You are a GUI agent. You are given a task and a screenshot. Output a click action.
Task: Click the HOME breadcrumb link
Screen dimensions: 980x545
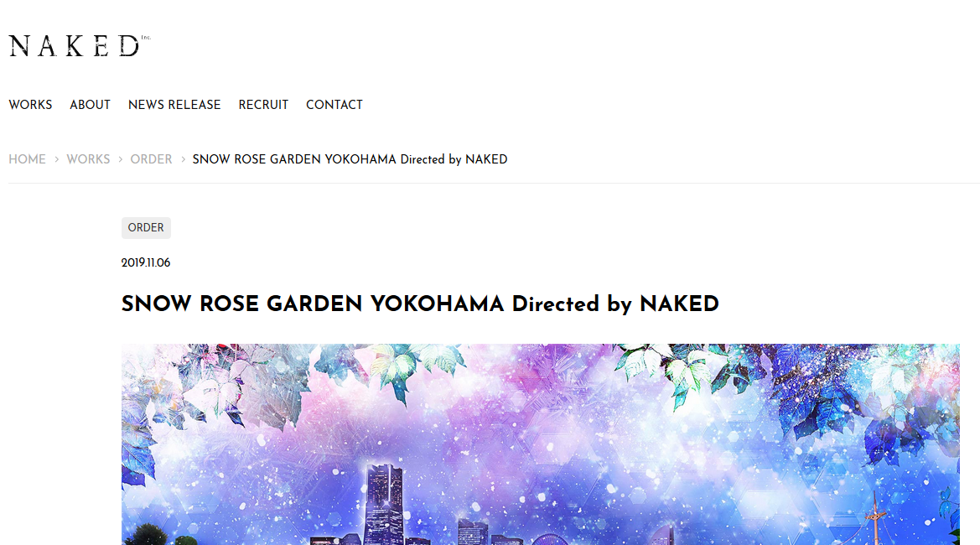[28, 159]
